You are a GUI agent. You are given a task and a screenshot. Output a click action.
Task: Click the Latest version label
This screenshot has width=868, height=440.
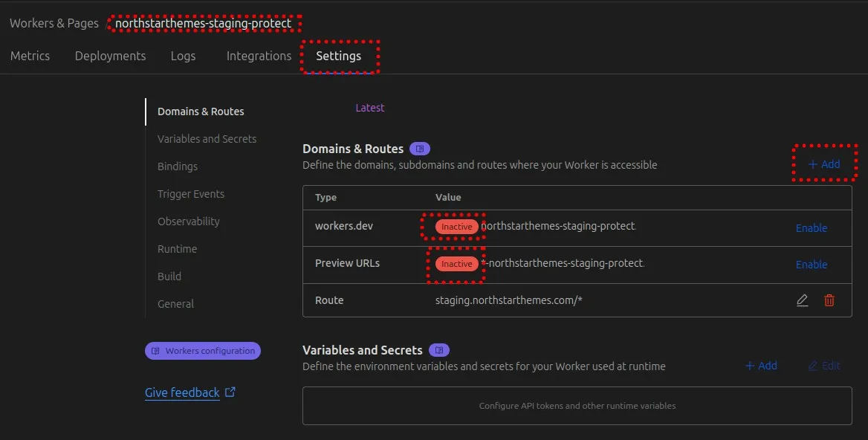(x=370, y=108)
